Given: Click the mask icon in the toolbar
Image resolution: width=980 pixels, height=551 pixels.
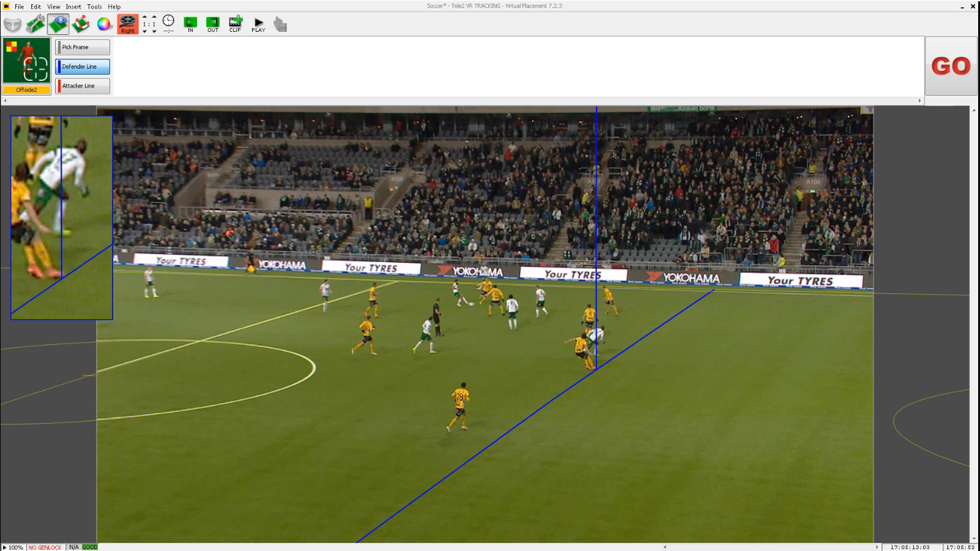Looking at the screenshot, I should point(12,24).
